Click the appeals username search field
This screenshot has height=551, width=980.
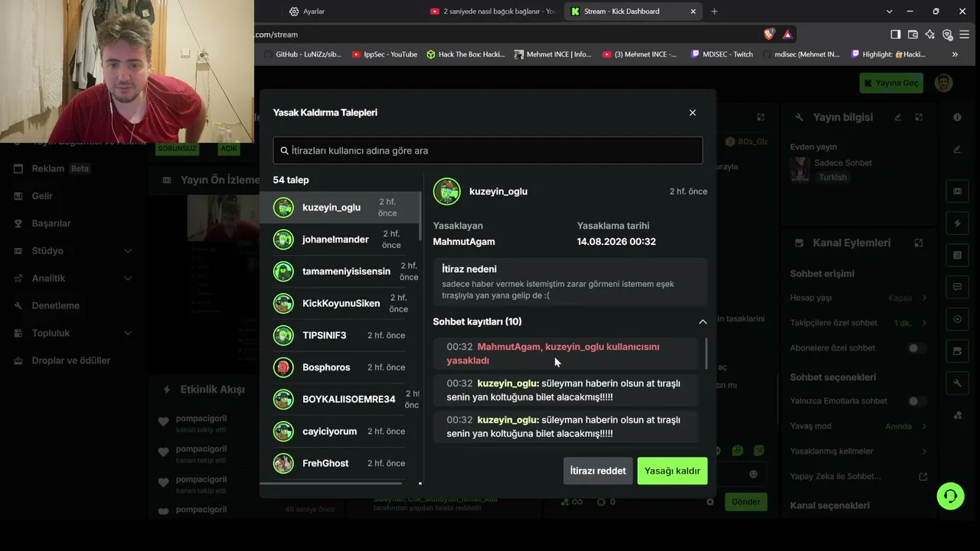(488, 151)
